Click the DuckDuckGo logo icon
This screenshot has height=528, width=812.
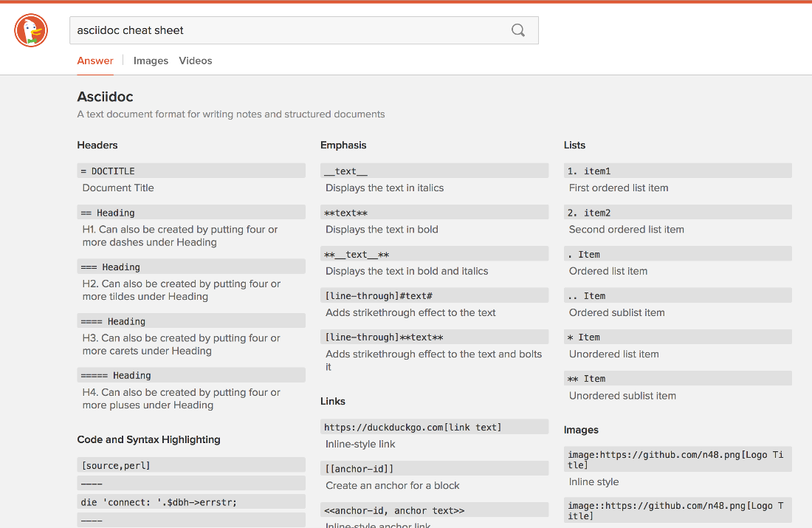31,30
